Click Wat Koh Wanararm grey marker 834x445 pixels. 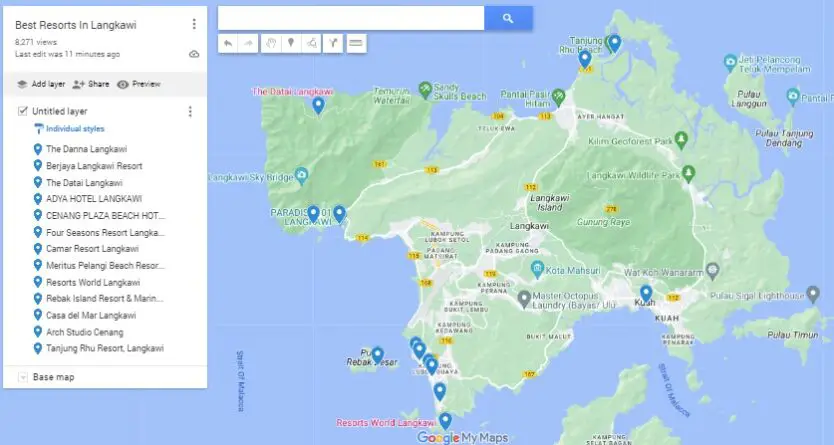pyautogui.click(x=713, y=270)
